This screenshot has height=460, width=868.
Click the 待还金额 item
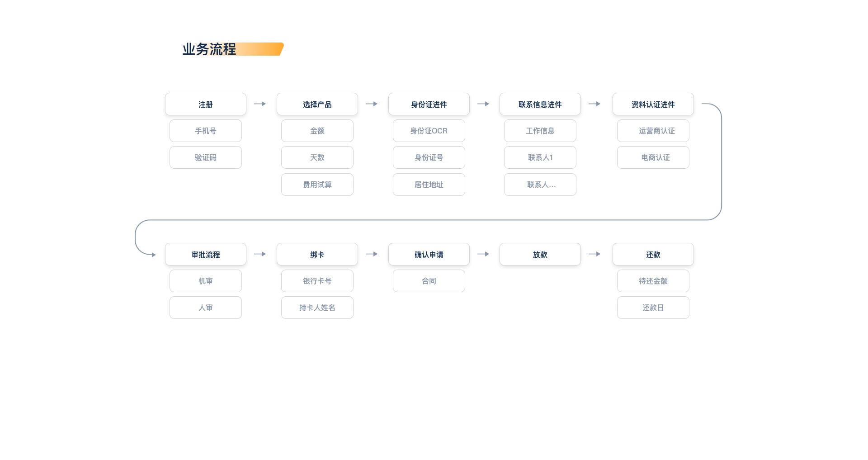(x=653, y=281)
